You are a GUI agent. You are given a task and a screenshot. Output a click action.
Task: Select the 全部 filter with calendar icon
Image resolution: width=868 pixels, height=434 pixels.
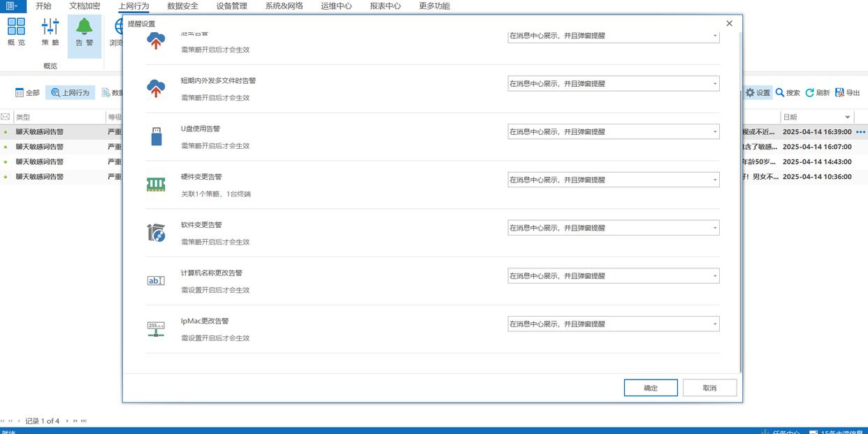point(28,92)
